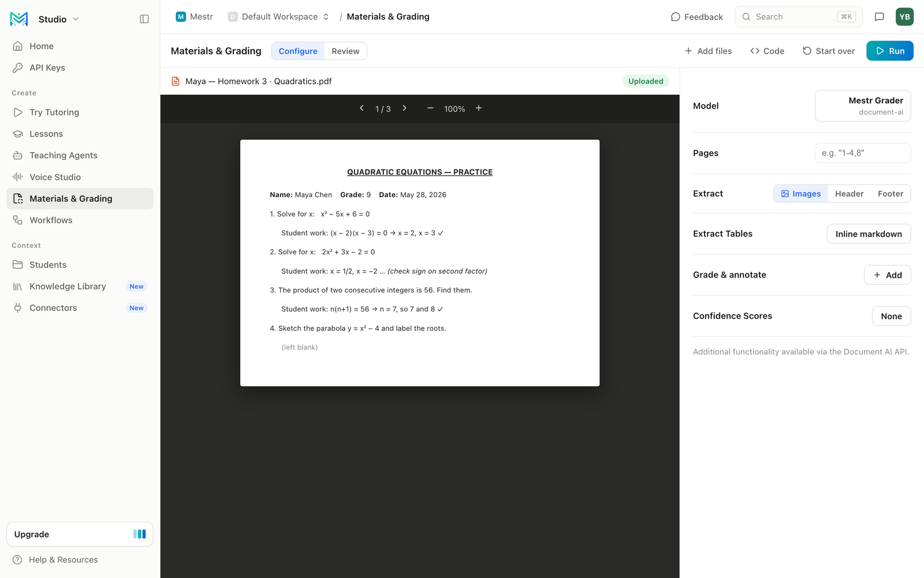Click the New badge beside Knowledge Library
The height and width of the screenshot is (578, 924).
point(136,287)
